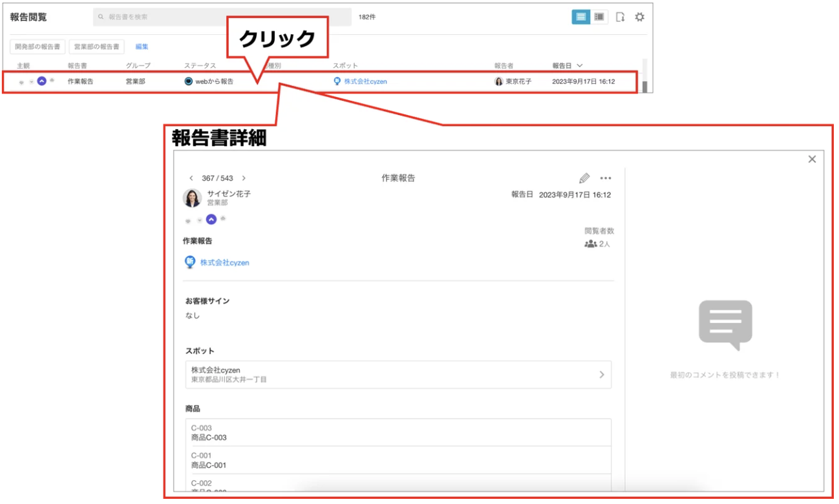839x504 pixels.
Task: Sort by the 報告日 column arrow
Action: (579, 66)
